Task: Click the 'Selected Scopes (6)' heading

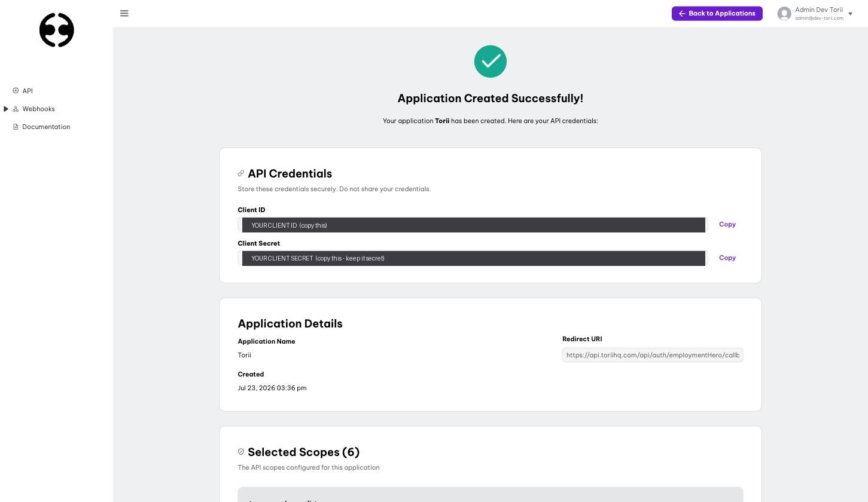Action: pos(303,452)
